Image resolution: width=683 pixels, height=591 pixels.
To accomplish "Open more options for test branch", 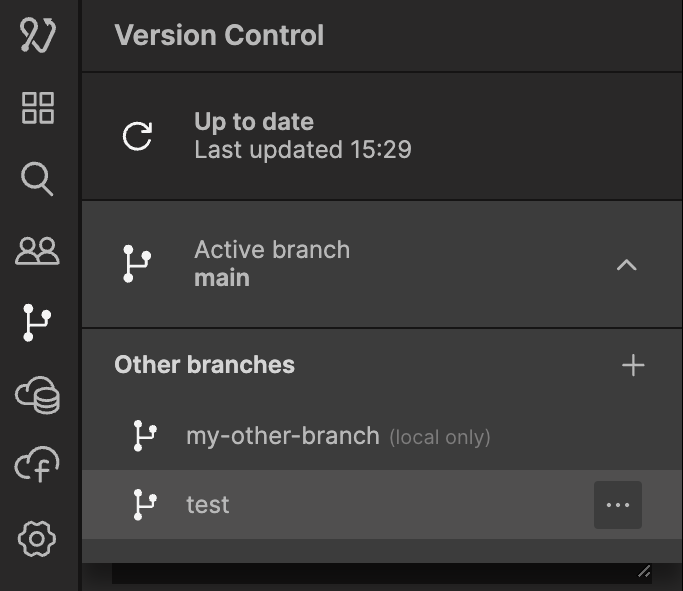I will tap(618, 505).
